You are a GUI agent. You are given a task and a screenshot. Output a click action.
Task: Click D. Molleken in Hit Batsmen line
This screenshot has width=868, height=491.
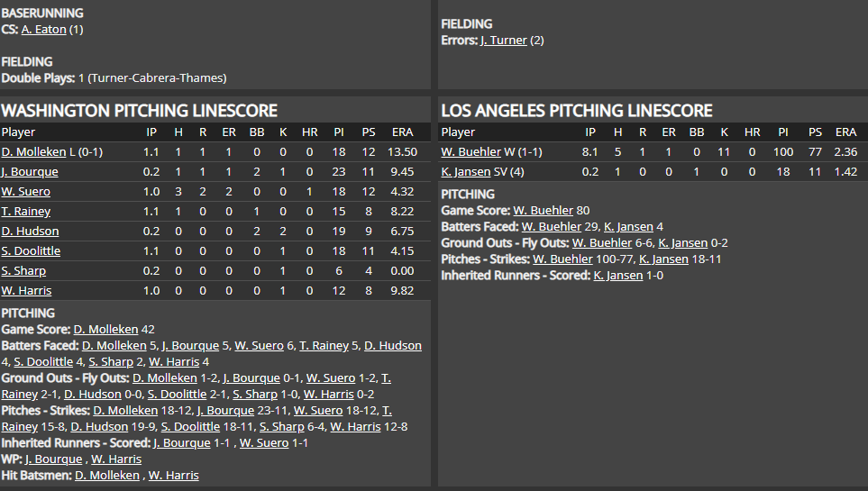click(107, 476)
